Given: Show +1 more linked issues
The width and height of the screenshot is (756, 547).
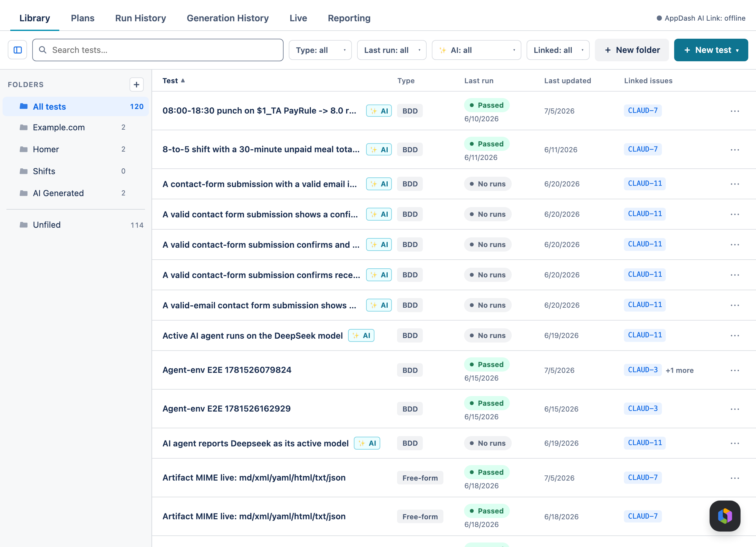Looking at the screenshot, I should point(679,370).
